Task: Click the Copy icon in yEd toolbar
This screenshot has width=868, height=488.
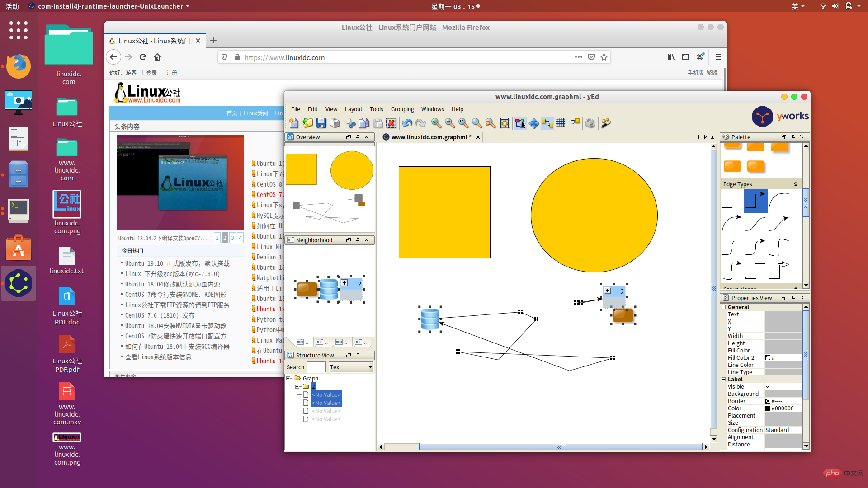Action: click(364, 123)
